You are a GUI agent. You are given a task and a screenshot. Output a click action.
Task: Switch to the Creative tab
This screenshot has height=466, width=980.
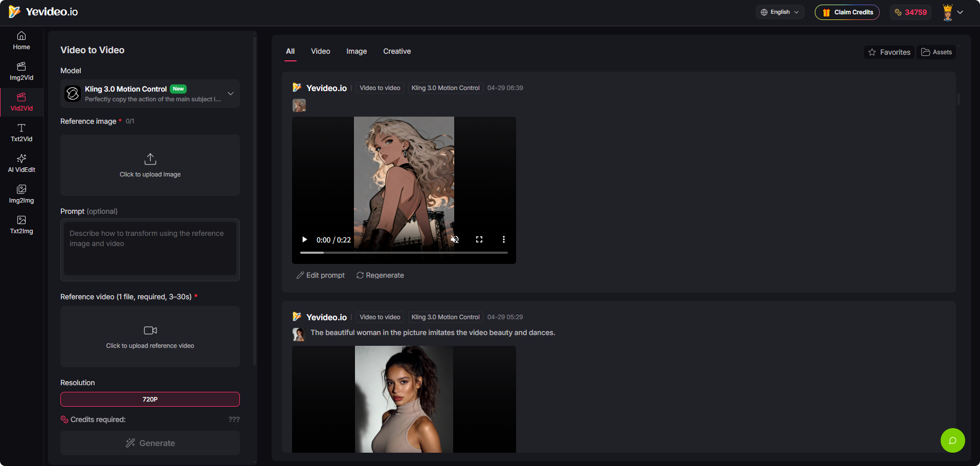397,51
